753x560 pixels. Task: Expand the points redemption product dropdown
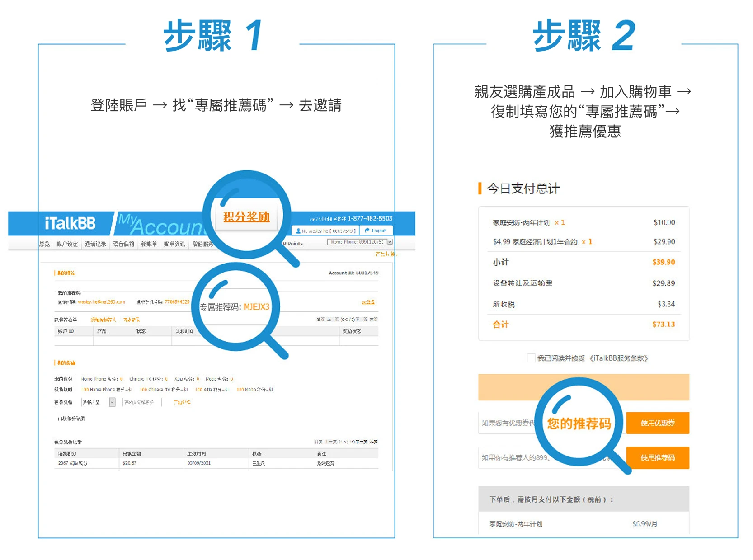(x=112, y=402)
